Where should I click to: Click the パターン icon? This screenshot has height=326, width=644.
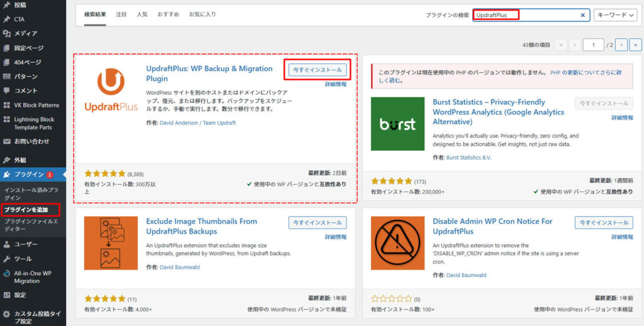point(6,76)
